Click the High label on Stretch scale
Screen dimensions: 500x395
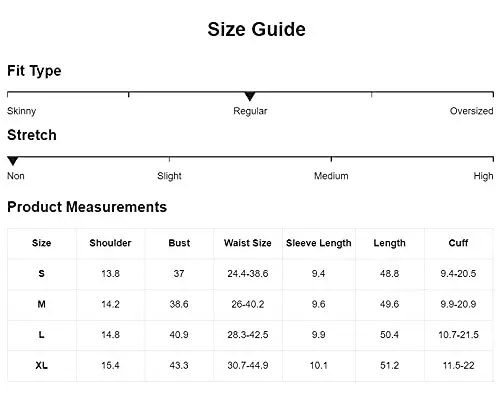[483, 176]
